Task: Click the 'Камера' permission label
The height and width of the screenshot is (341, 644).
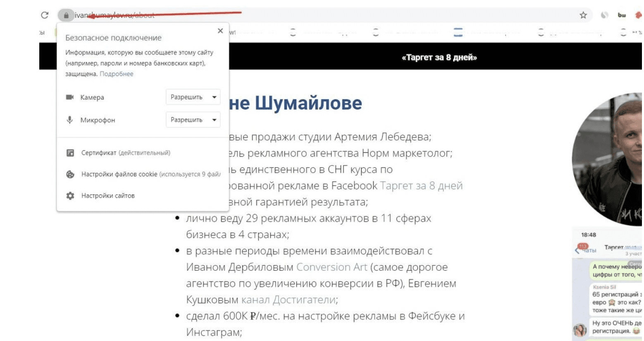Action: point(92,97)
